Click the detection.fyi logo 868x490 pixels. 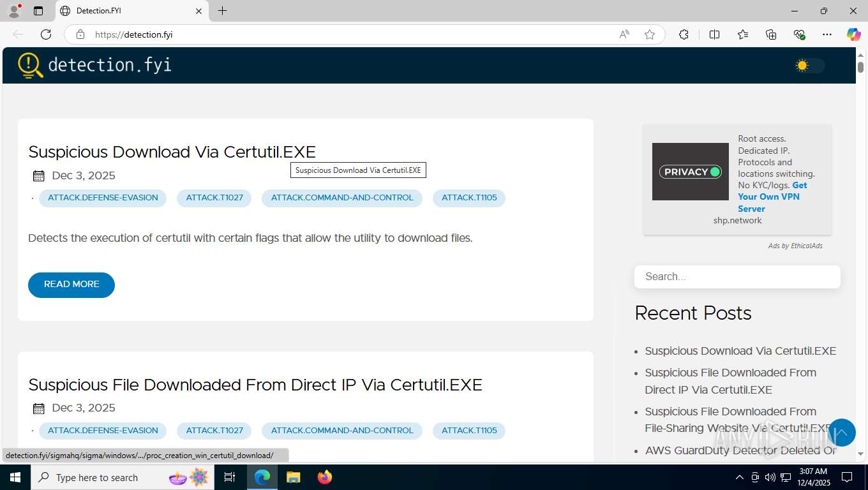pos(94,65)
